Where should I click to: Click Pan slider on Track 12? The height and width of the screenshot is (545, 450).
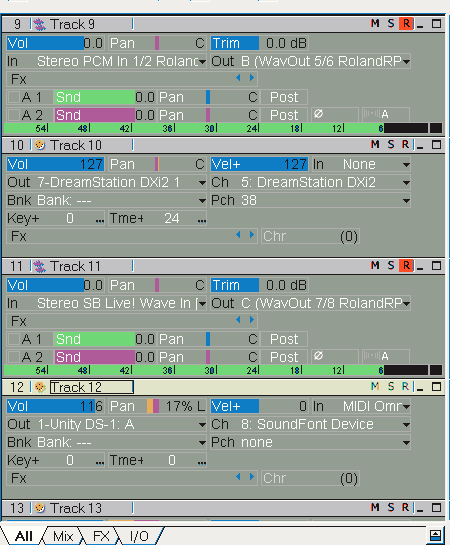(157, 406)
